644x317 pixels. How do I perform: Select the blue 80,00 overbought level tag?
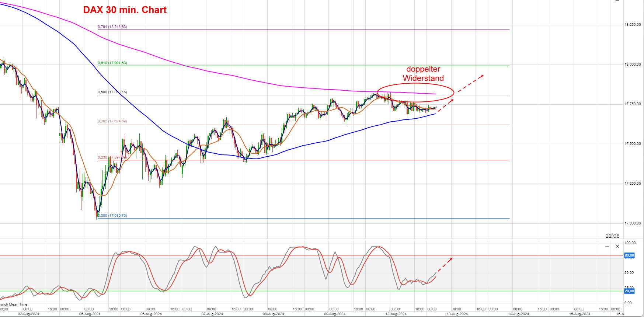[x=629, y=255]
